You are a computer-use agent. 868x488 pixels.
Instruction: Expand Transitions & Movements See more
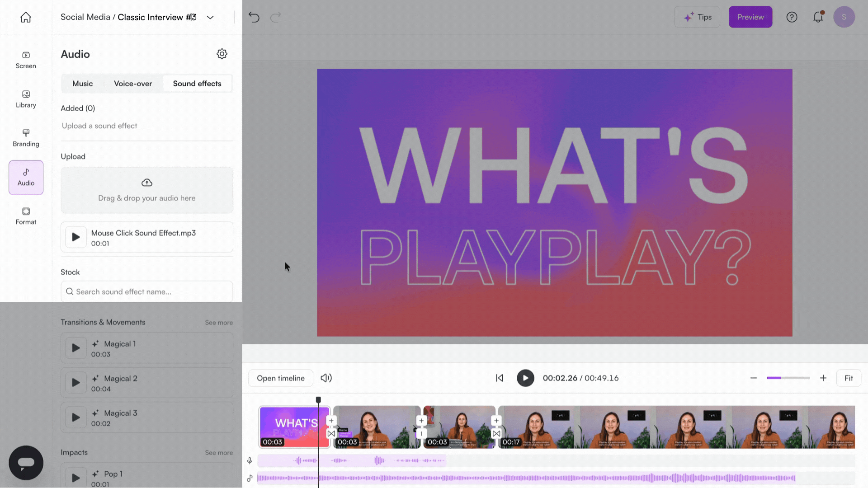(219, 323)
